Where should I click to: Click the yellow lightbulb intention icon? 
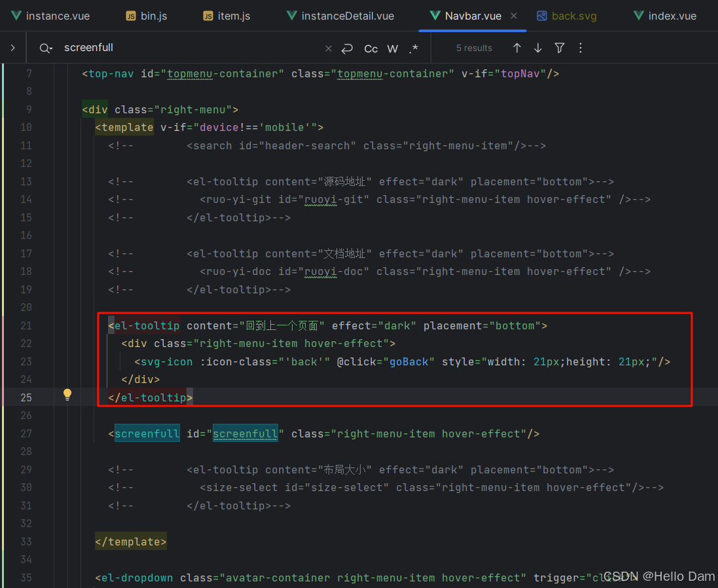(x=67, y=395)
